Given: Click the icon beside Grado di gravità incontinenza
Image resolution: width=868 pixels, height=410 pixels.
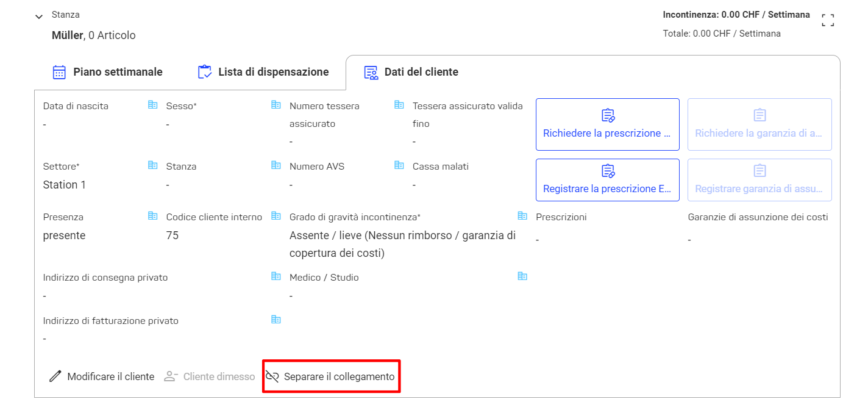Looking at the screenshot, I should pos(522,216).
